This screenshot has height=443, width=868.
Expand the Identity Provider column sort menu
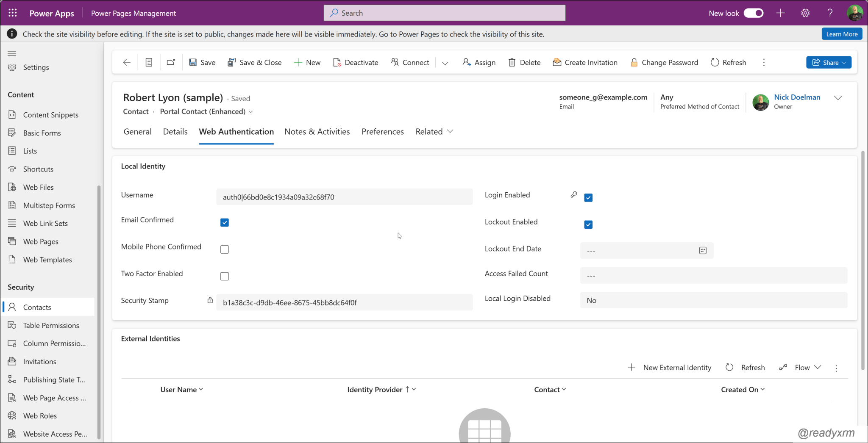tap(414, 389)
